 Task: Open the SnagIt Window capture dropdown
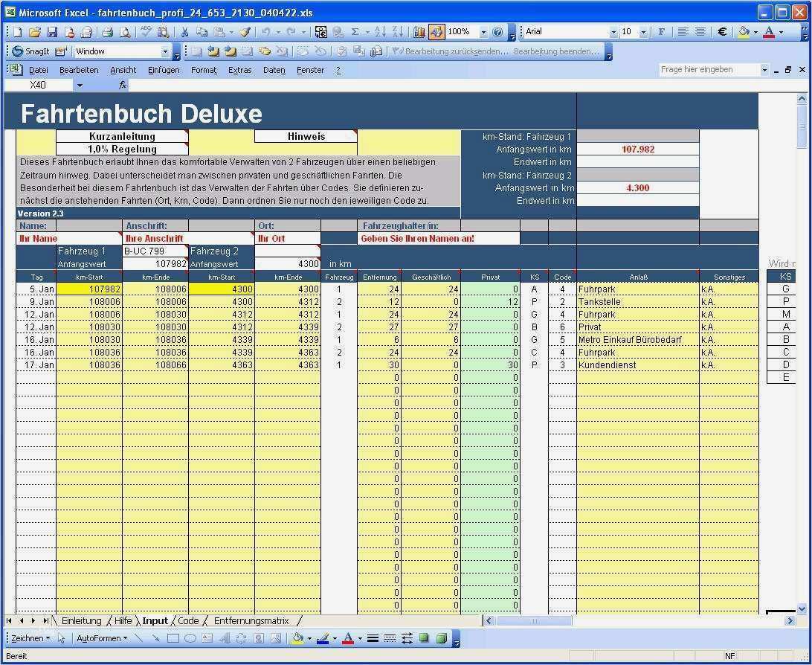(167, 51)
